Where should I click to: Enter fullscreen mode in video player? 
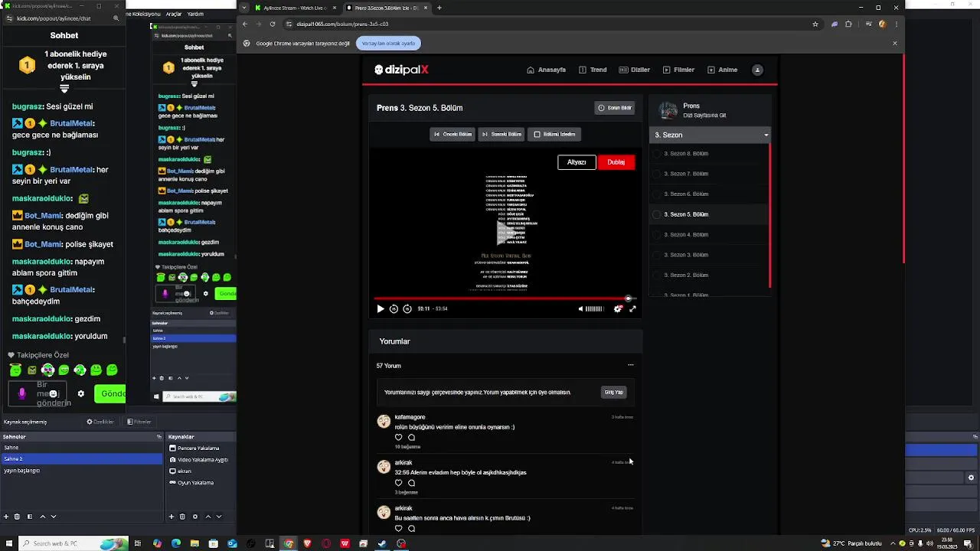[632, 309]
